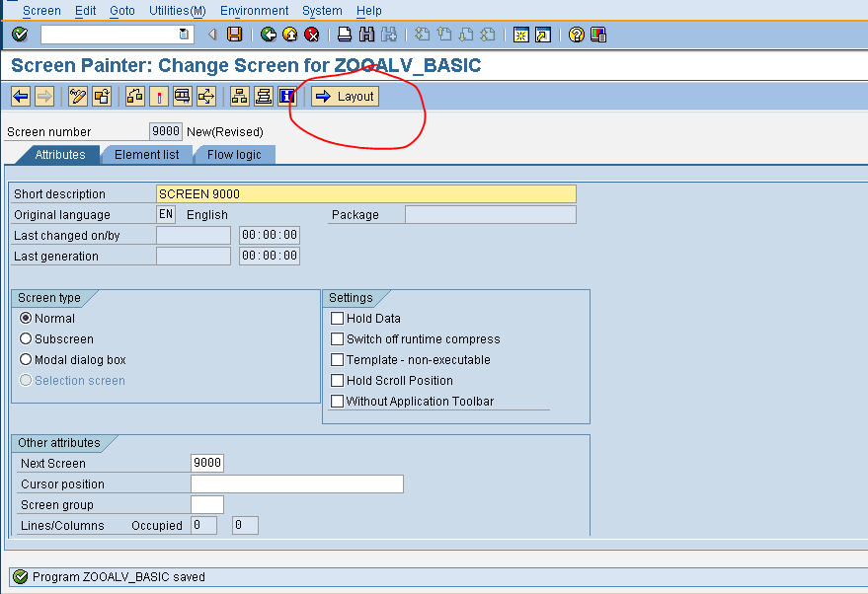868x594 pixels.
Task: Click the Cancel red X icon
Action: (x=312, y=34)
